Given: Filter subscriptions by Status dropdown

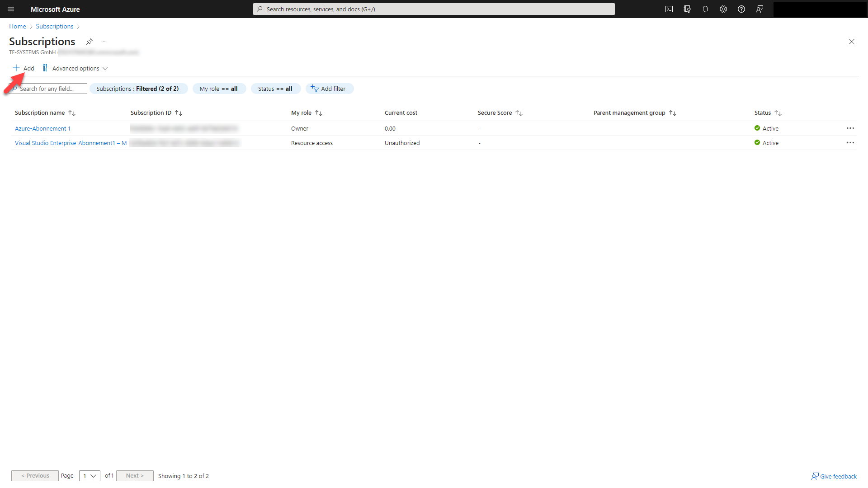Looking at the screenshot, I should 275,88.
